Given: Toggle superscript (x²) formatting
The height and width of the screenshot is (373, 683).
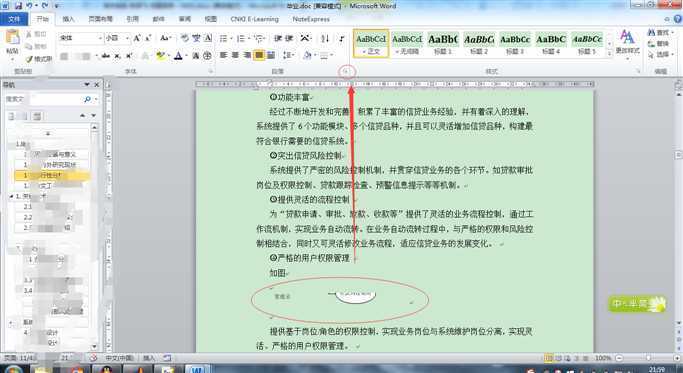Looking at the screenshot, I should pyautogui.click(x=129, y=56).
